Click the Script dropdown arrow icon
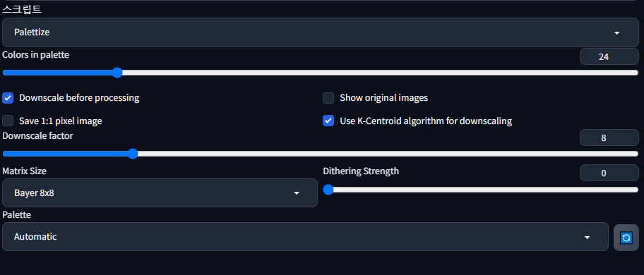The height and width of the screenshot is (275, 644). pyautogui.click(x=616, y=32)
